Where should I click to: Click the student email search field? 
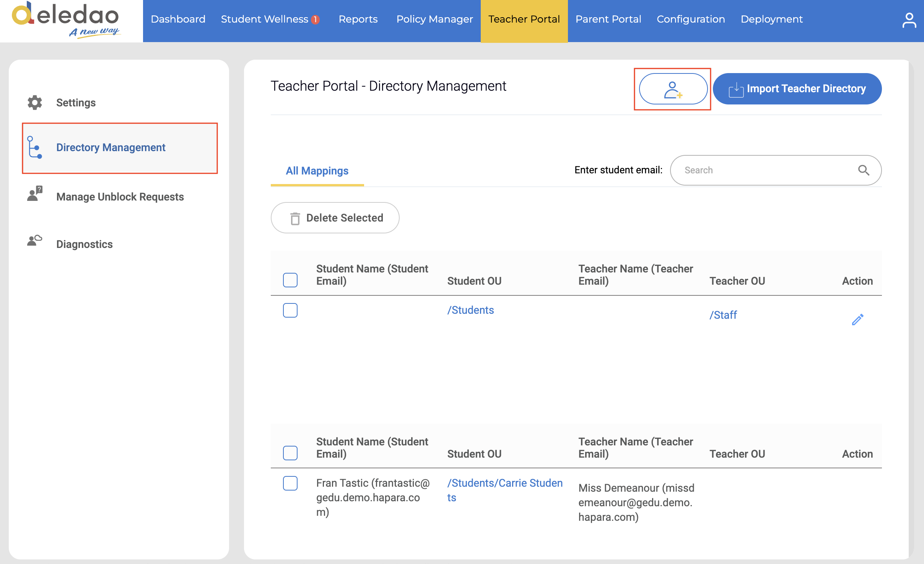pos(776,170)
